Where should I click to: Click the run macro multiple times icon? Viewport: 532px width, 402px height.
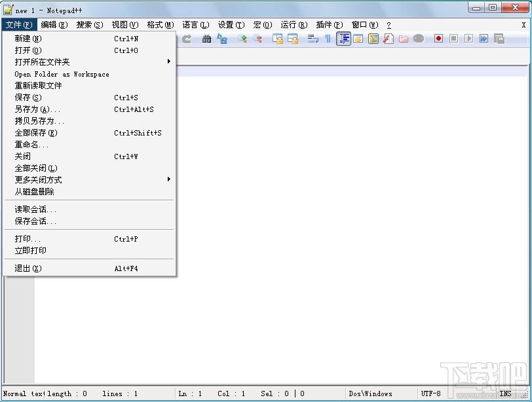click(483, 39)
